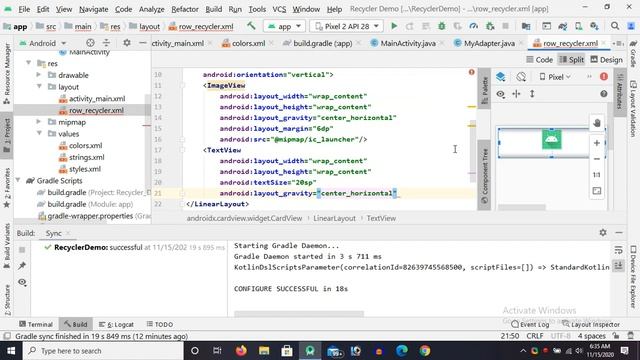Click red error indicator in design toolbar
The width and height of the screenshot is (640, 360).
point(604,77)
